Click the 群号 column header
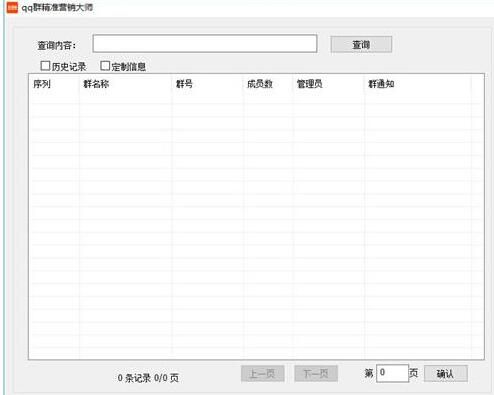The image size is (494, 395). (x=184, y=84)
